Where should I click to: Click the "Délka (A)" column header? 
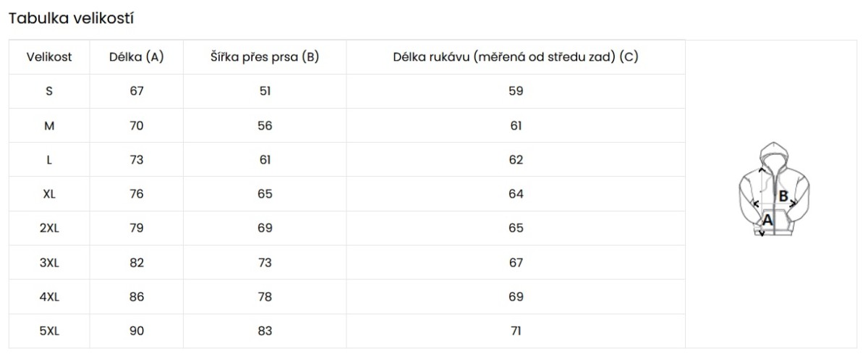pos(137,57)
